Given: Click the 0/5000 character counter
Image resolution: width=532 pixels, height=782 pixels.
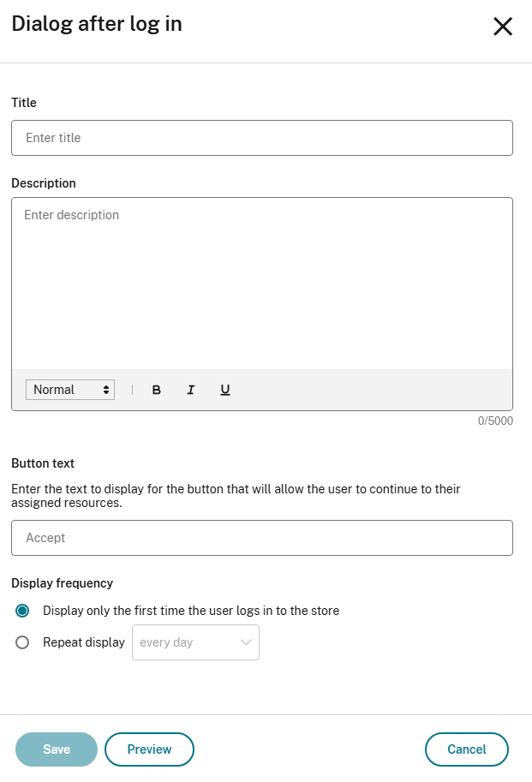Looking at the screenshot, I should click(x=495, y=421).
